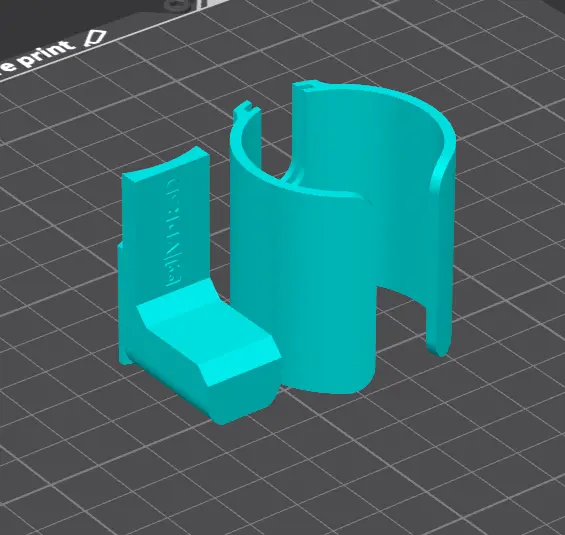Click the edit plate name pencil icon
The width and height of the screenshot is (565, 535).
click(x=95, y=38)
